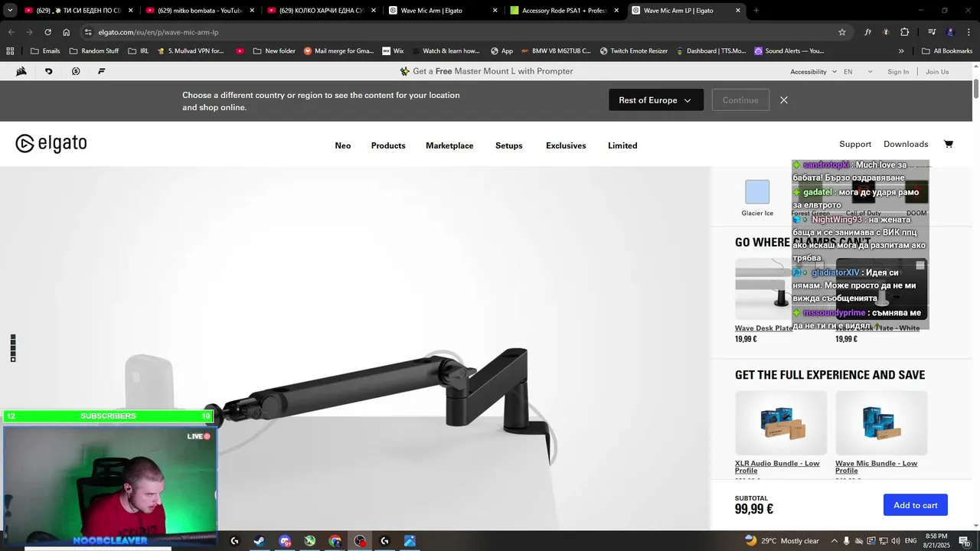Image resolution: width=980 pixels, height=551 pixels.
Task: Open the Products menu
Action: point(388,145)
